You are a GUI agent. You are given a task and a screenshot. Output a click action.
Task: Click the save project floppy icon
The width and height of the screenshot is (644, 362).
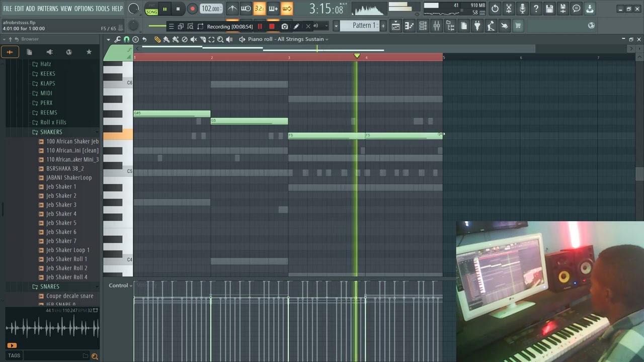[x=549, y=9]
